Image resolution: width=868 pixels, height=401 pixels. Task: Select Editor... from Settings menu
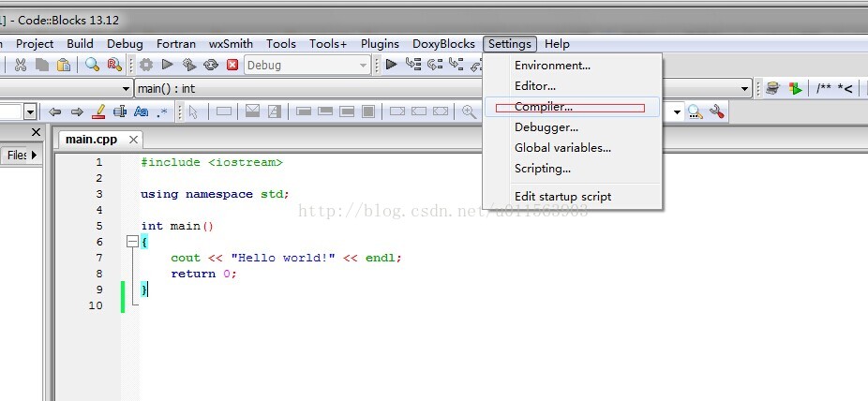click(573, 86)
